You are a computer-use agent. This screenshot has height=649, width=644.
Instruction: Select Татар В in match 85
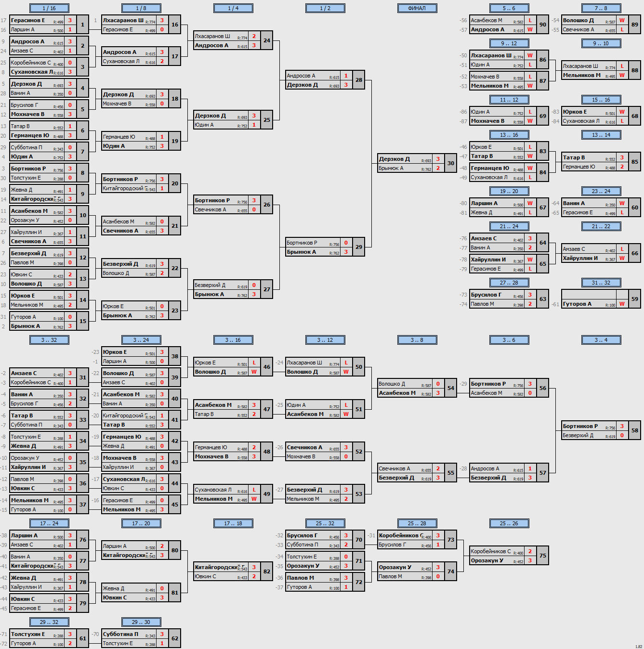point(574,157)
